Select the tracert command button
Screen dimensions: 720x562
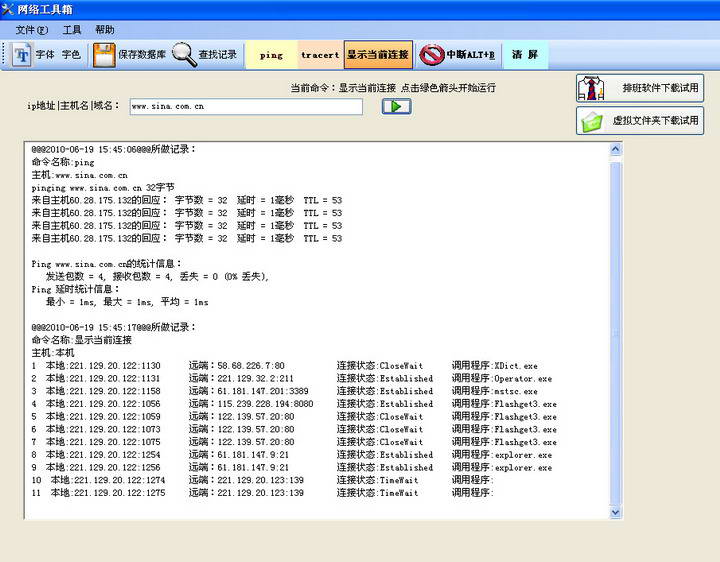click(x=320, y=55)
